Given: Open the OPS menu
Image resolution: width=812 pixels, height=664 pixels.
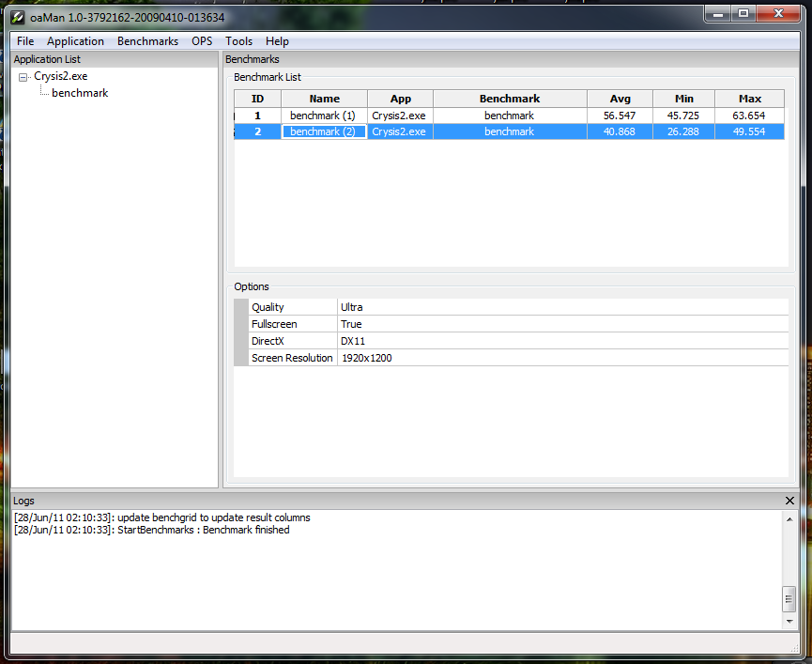Looking at the screenshot, I should [202, 41].
